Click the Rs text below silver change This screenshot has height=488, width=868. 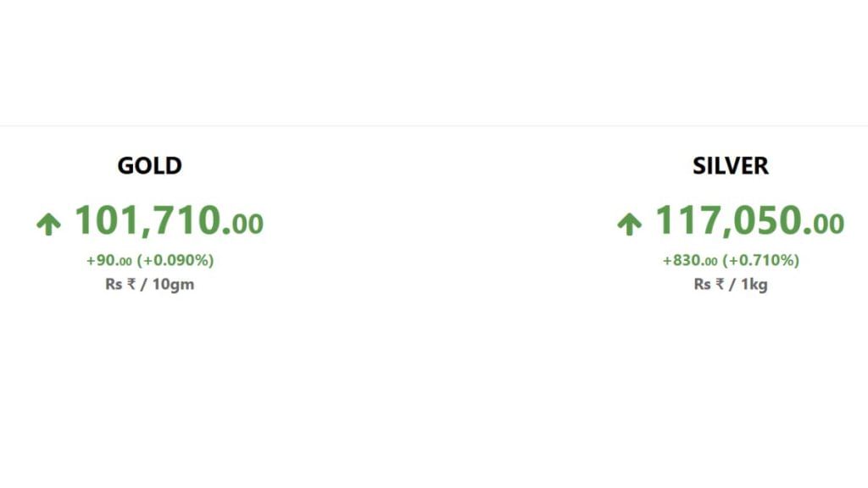702,285
